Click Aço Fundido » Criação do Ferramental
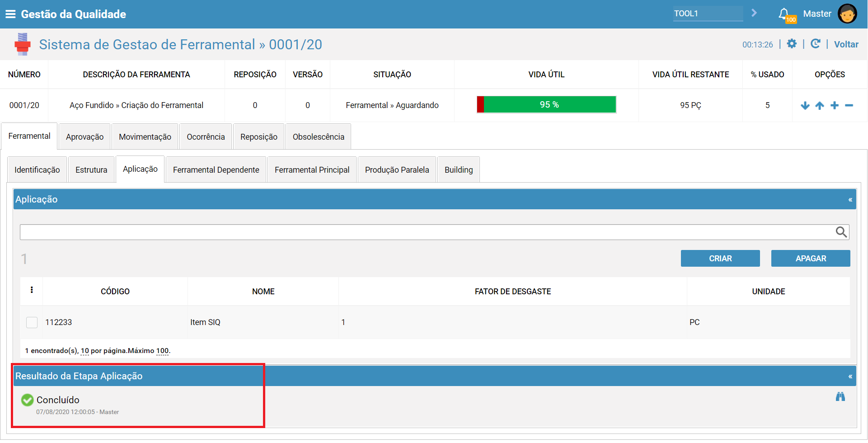Image resolution: width=868 pixels, height=443 pixels. tap(136, 105)
